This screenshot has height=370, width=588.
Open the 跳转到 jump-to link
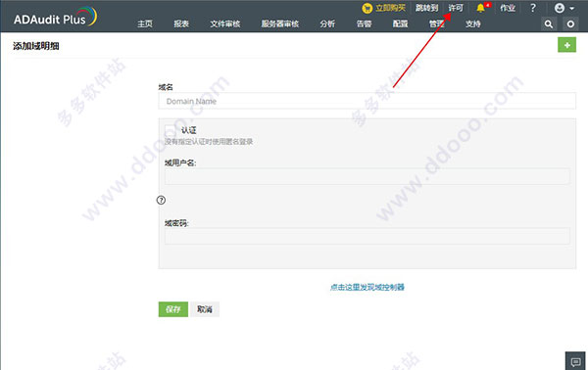pyautogui.click(x=426, y=8)
